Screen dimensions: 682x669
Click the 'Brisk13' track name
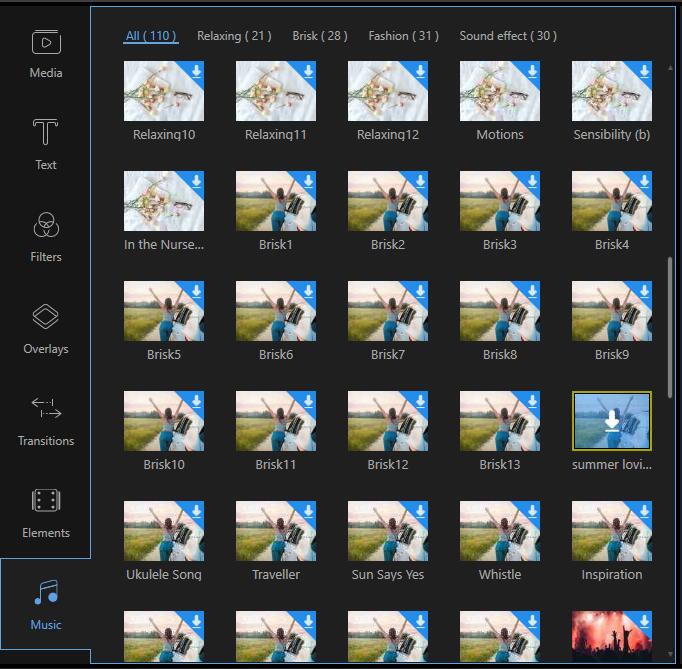pos(500,465)
